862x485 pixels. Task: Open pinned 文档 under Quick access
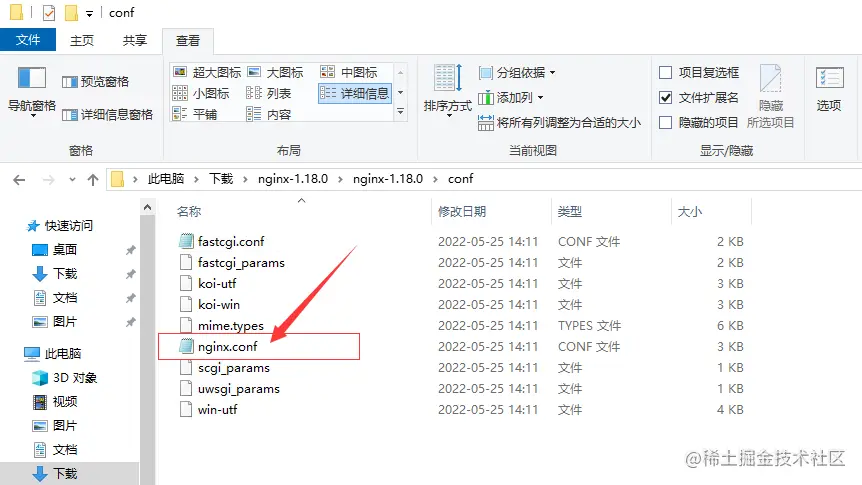(64, 298)
